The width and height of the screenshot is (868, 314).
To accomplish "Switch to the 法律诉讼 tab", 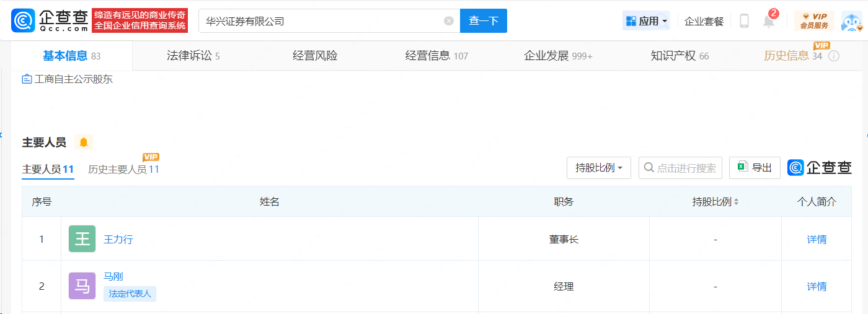I will (x=193, y=56).
